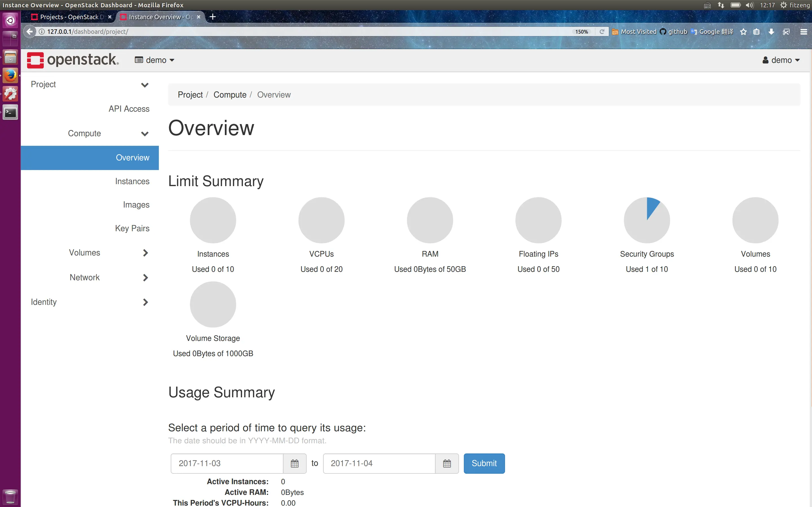Click the Security Groups pie chart

647,220
